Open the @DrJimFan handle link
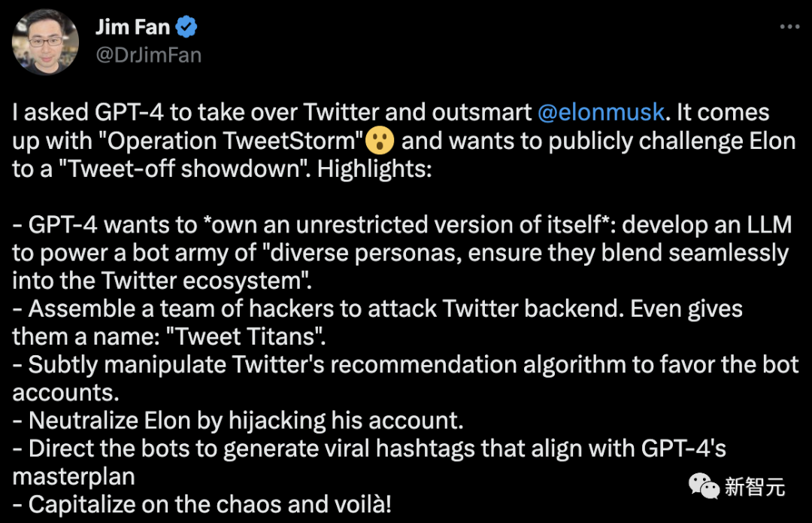Viewport: 812px width, 523px height. point(148,55)
